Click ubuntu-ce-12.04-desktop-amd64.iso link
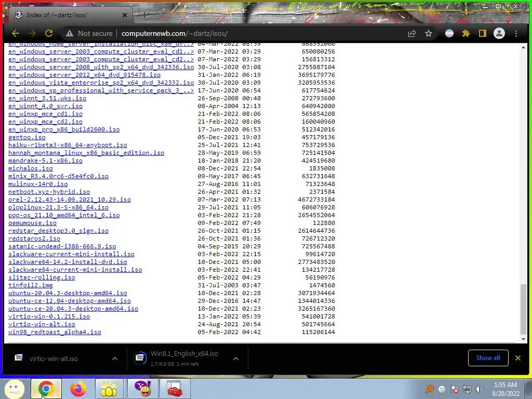This screenshot has height=399, width=532. coord(70,301)
